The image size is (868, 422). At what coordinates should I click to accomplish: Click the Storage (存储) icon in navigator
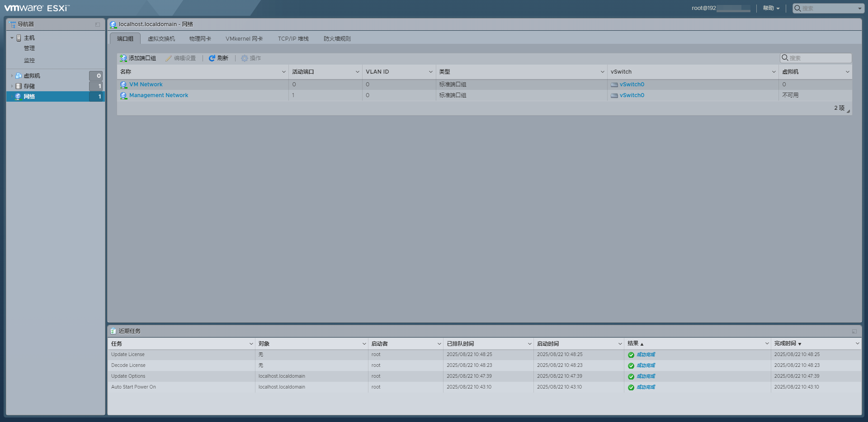18,86
